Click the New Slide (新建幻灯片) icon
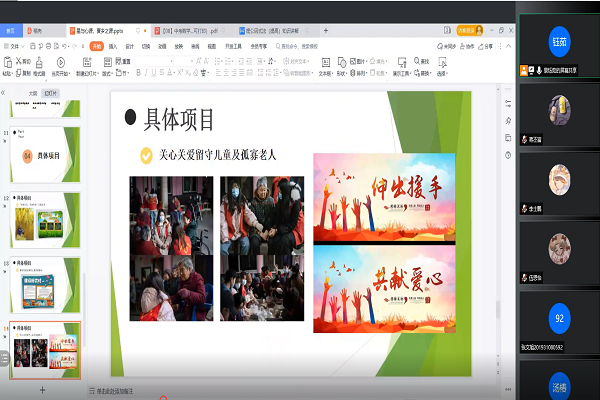Screen dimensions: 600x400 click(87, 62)
